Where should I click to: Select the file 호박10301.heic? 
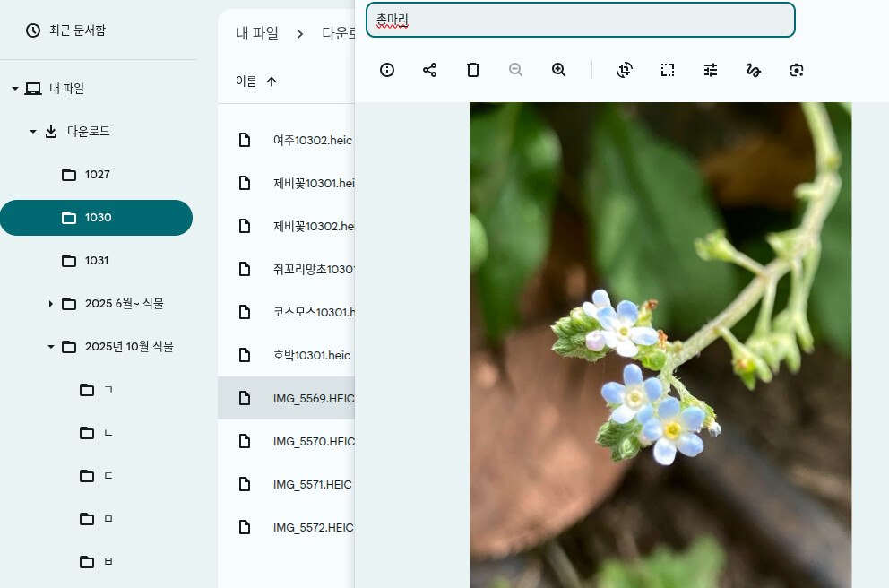point(311,355)
